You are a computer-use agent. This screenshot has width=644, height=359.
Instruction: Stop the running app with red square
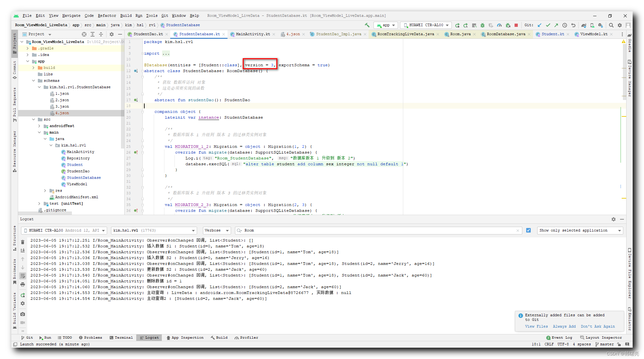point(516,25)
